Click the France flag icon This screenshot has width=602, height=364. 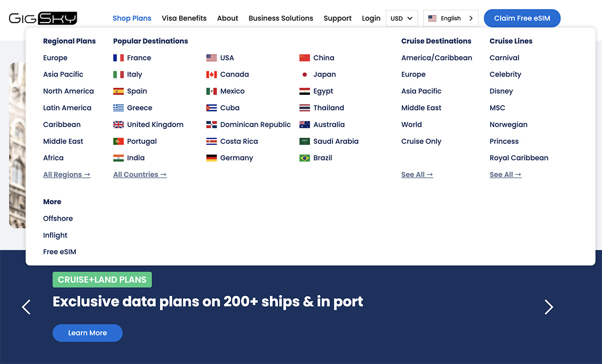pyautogui.click(x=118, y=58)
